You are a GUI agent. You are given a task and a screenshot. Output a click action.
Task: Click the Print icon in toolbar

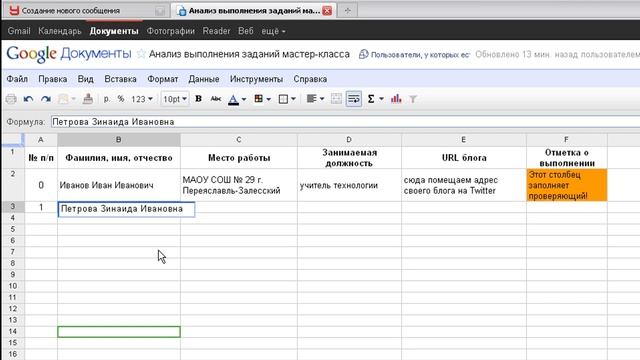click(x=11, y=99)
